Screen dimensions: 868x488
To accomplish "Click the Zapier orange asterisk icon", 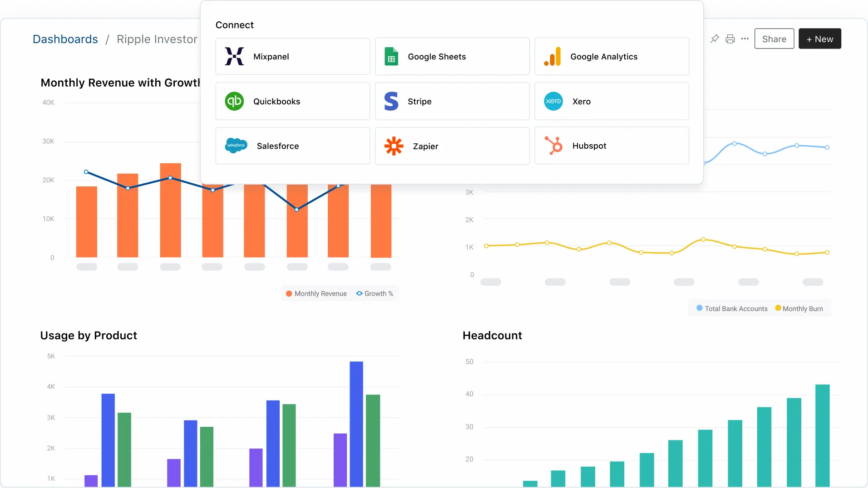I will (x=394, y=146).
